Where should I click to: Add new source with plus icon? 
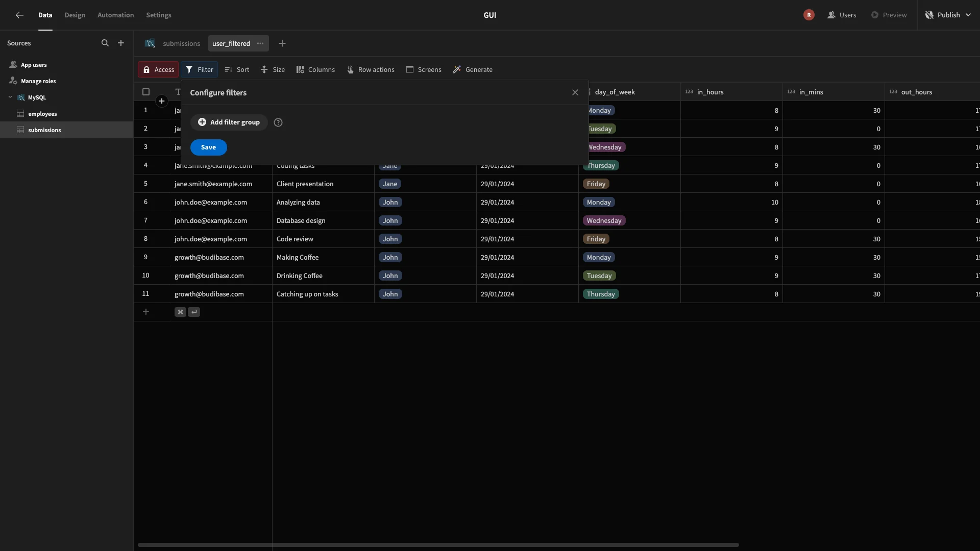click(x=121, y=43)
